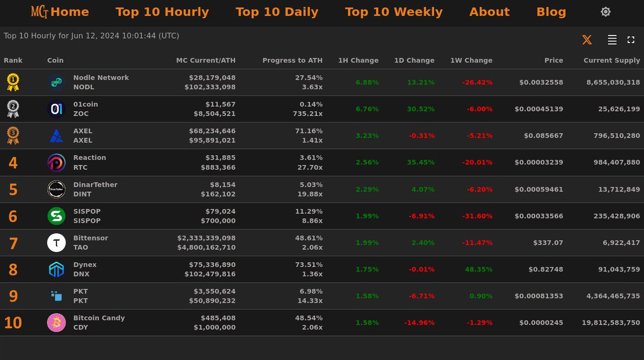Screen dimensions: 644x360
Task: Select the $2,333,339,098 market cap value
Action: coord(207,238)
